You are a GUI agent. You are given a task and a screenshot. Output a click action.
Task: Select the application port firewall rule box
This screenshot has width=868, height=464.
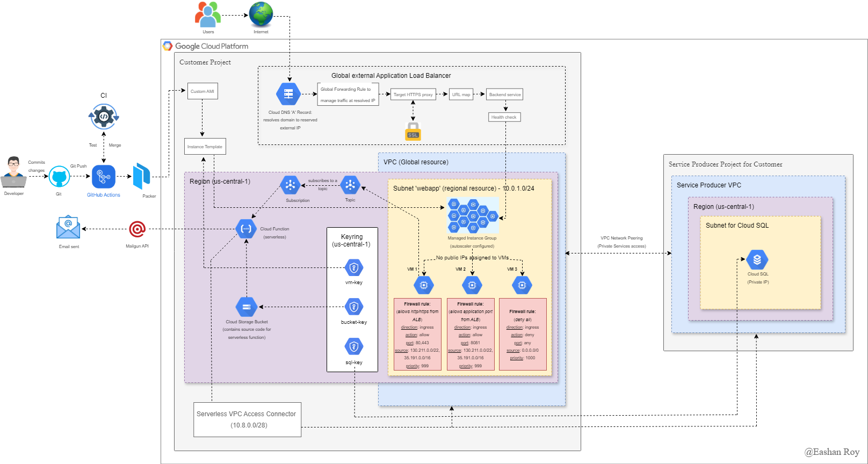point(471,334)
